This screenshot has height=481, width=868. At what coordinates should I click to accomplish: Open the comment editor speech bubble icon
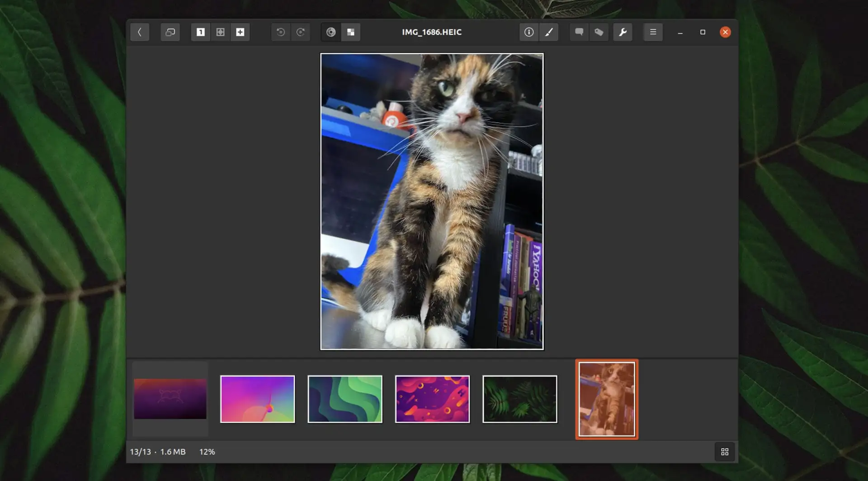pos(579,32)
